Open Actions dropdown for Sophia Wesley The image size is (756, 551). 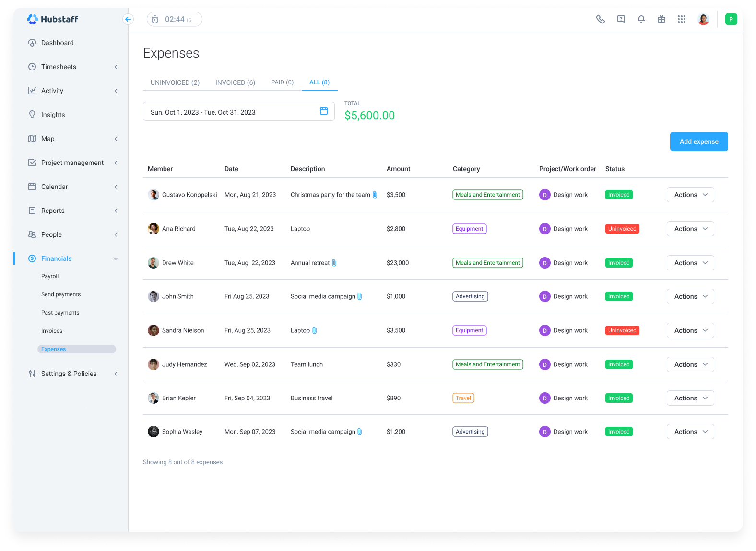pyautogui.click(x=690, y=432)
